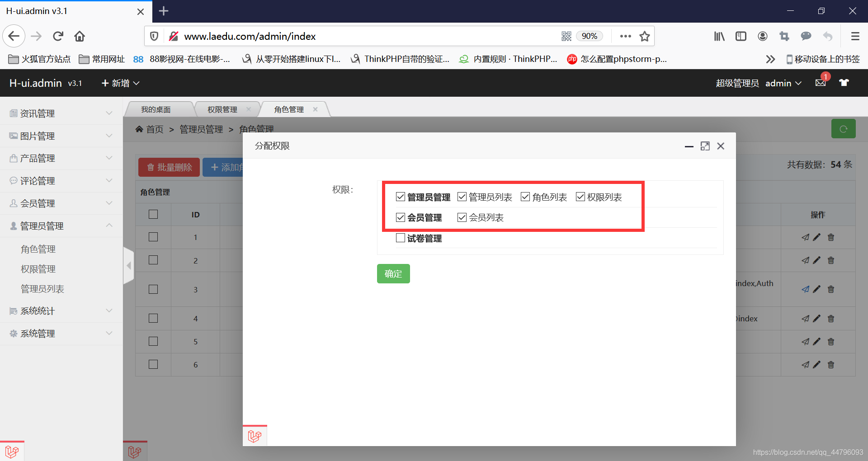Uncheck the 会员管理 permission
The width and height of the screenshot is (868, 461).
click(401, 217)
